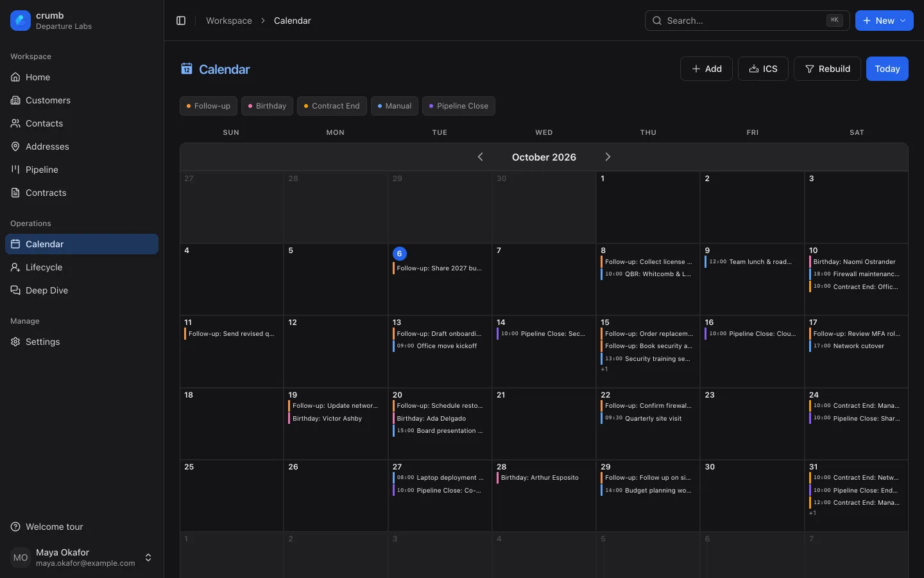Toggle the Contract End filter
This screenshot has width=924, height=578.
pos(332,106)
